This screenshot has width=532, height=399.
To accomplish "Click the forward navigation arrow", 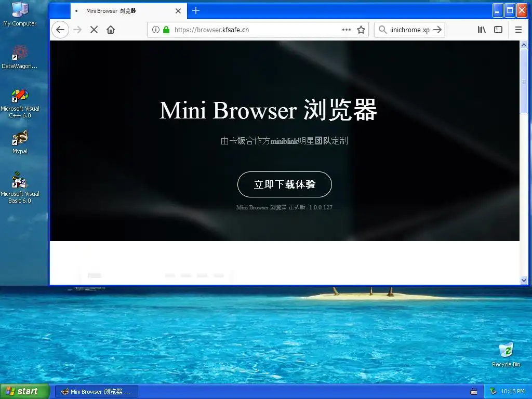I will coord(77,30).
